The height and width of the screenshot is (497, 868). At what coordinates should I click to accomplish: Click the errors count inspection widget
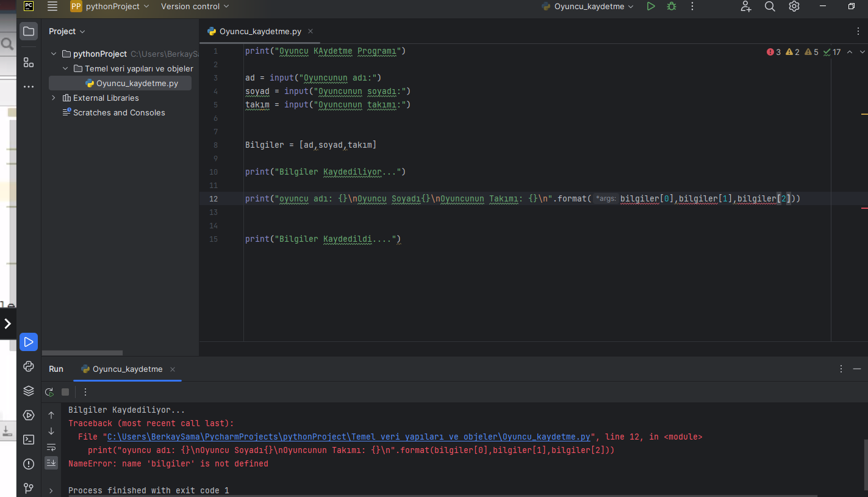pos(774,52)
